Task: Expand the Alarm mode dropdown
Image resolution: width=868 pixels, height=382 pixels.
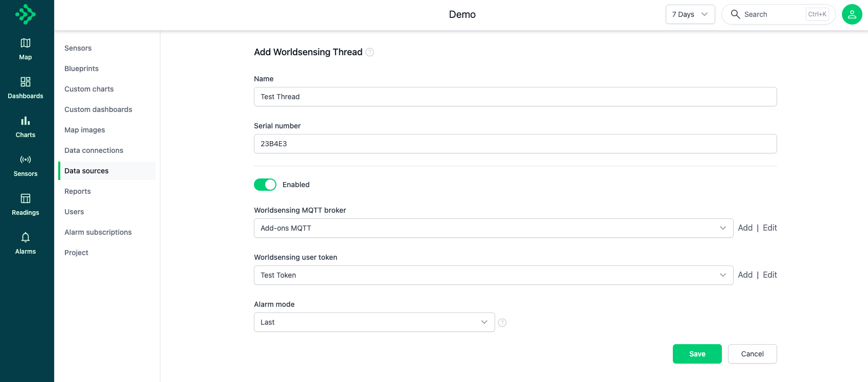Action: click(x=374, y=322)
